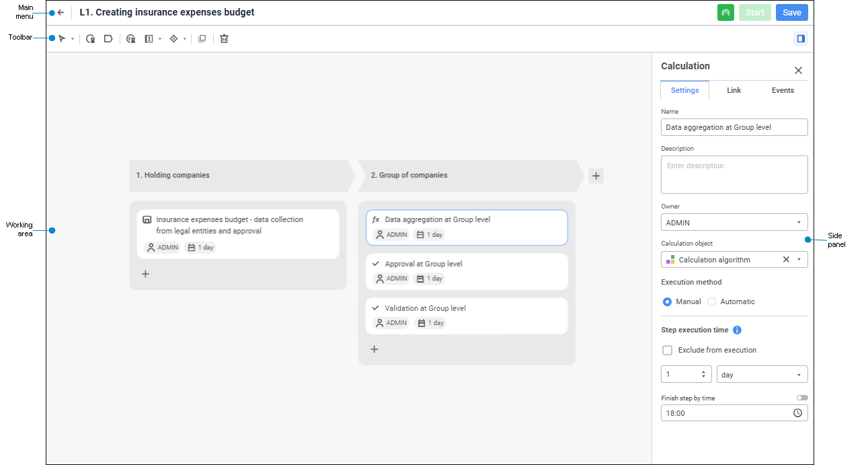Add a new stage with plus button

coord(596,176)
